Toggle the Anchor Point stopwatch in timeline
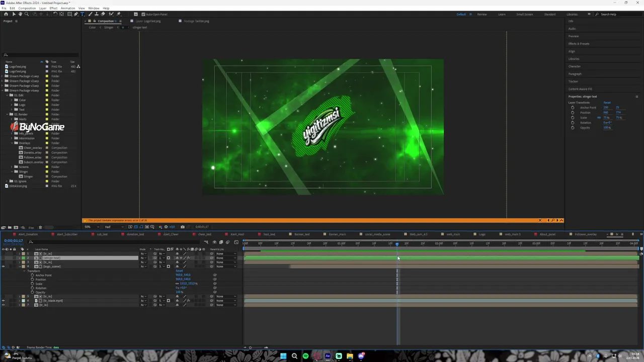The width and height of the screenshot is (644, 362). click(x=32, y=275)
